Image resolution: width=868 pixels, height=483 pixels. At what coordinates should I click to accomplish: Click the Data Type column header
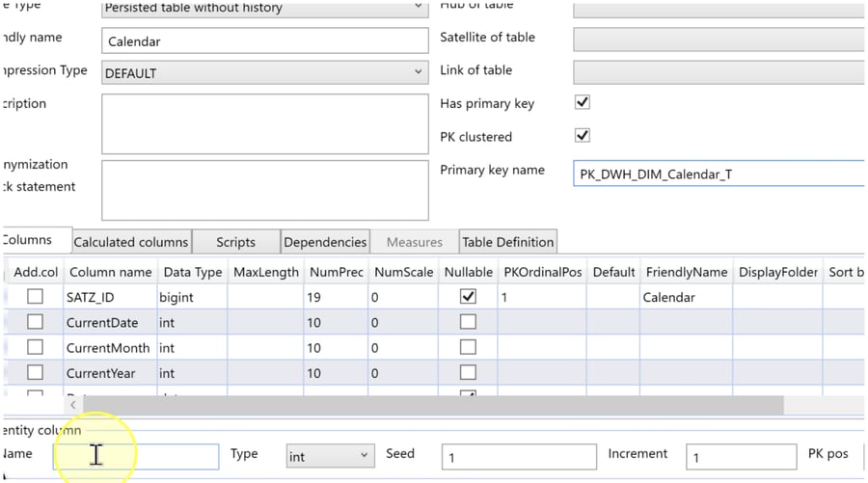click(x=193, y=272)
